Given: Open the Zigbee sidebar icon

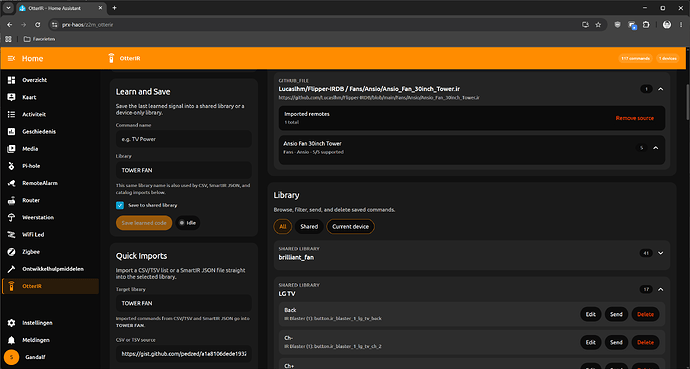Looking at the screenshot, I should [x=11, y=252].
